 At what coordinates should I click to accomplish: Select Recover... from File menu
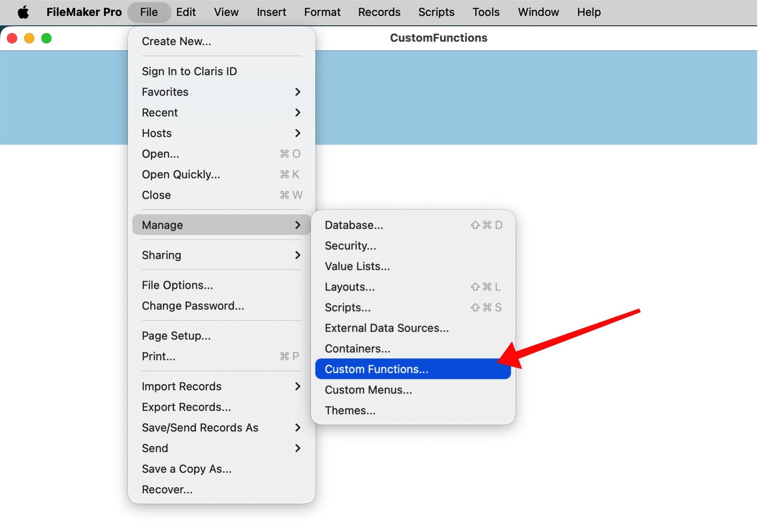221,489
